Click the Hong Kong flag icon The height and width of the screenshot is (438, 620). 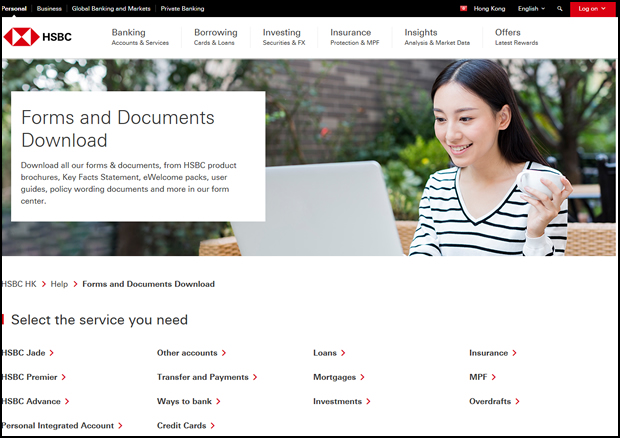tap(463, 8)
